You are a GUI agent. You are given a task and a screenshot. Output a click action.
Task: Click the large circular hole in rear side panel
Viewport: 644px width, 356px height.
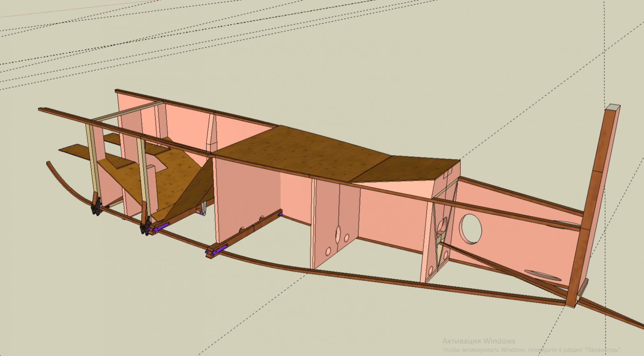pos(471,228)
